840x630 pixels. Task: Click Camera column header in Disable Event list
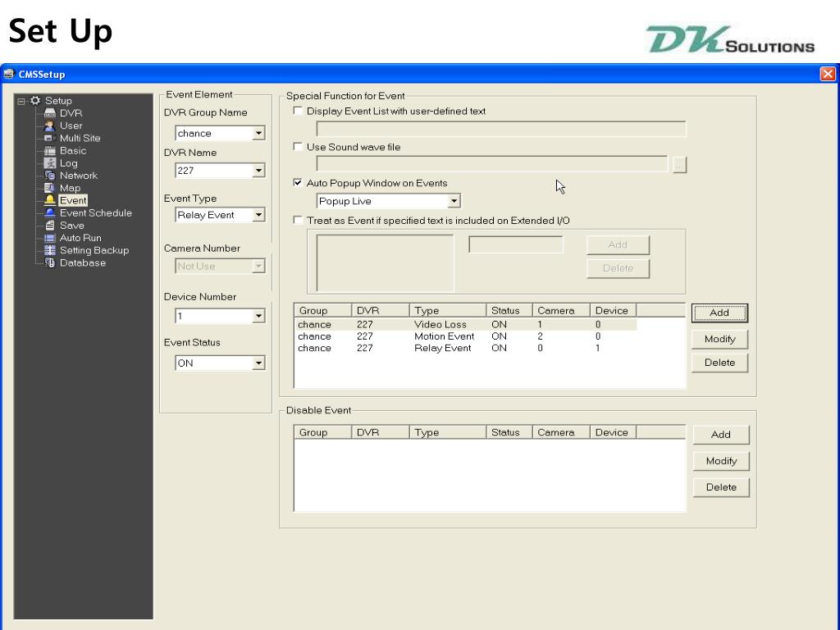coord(561,432)
